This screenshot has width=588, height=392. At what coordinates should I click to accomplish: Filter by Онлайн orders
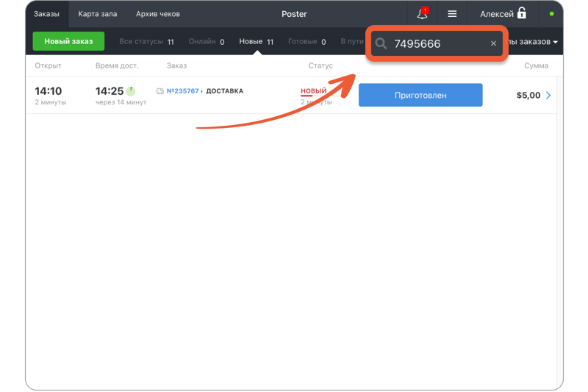[x=207, y=42]
